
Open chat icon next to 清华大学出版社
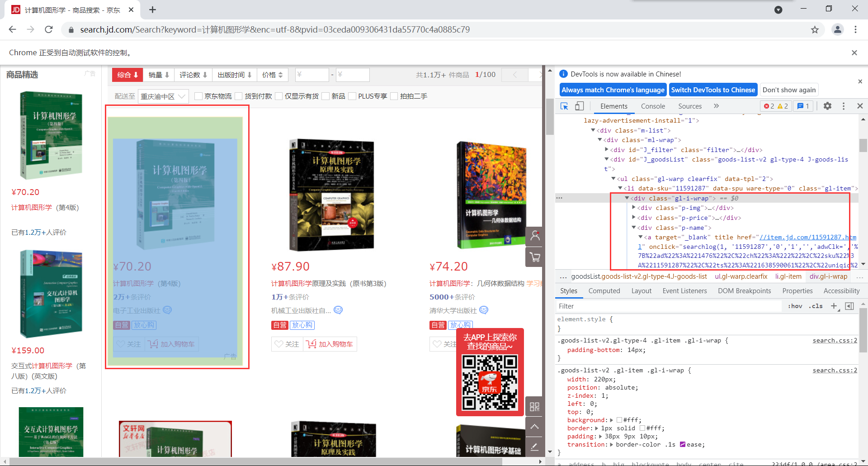(x=484, y=310)
